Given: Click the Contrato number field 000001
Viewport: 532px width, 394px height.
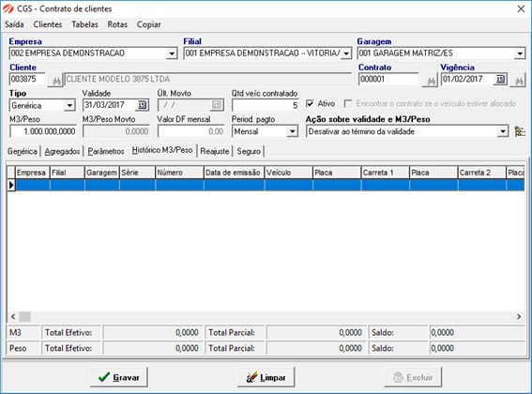Looking at the screenshot, I should click(x=388, y=80).
